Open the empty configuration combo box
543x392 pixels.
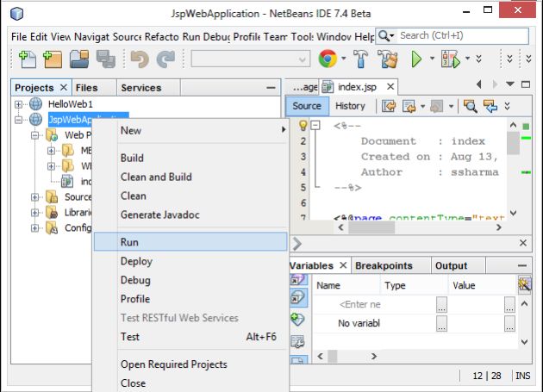250,59
